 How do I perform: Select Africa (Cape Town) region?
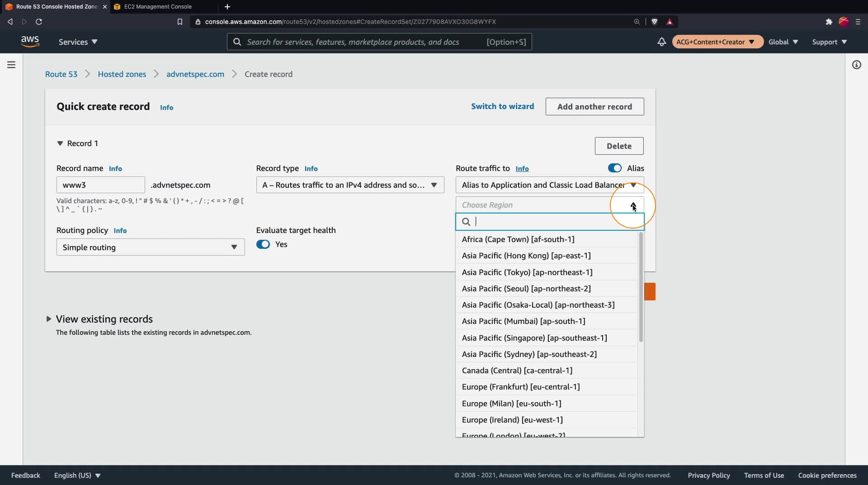[546, 239]
